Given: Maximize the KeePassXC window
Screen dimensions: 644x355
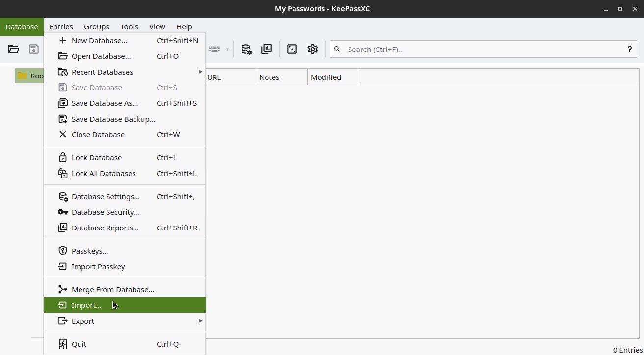Looking at the screenshot, I should pos(620,9).
